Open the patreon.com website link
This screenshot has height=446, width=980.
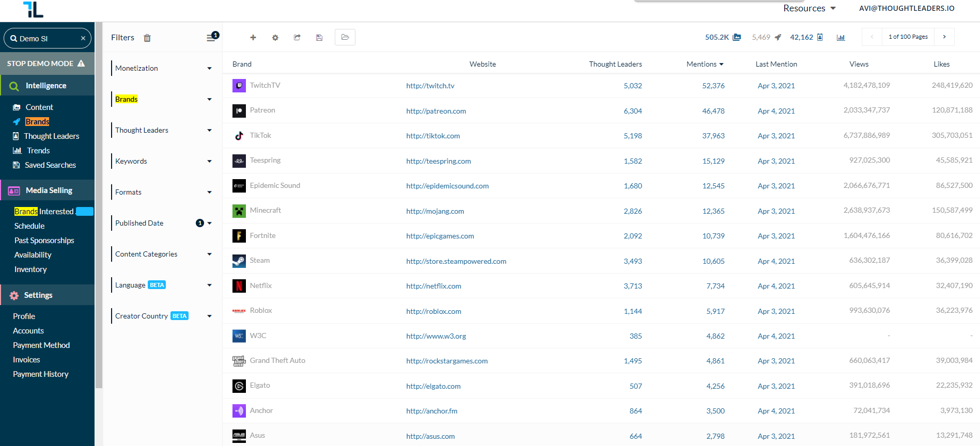click(x=436, y=111)
